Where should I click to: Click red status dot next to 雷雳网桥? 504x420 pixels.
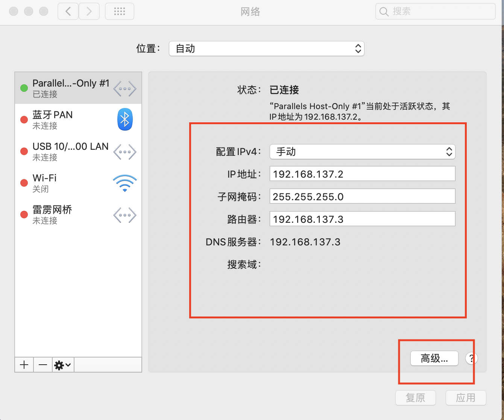tap(24, 215)
